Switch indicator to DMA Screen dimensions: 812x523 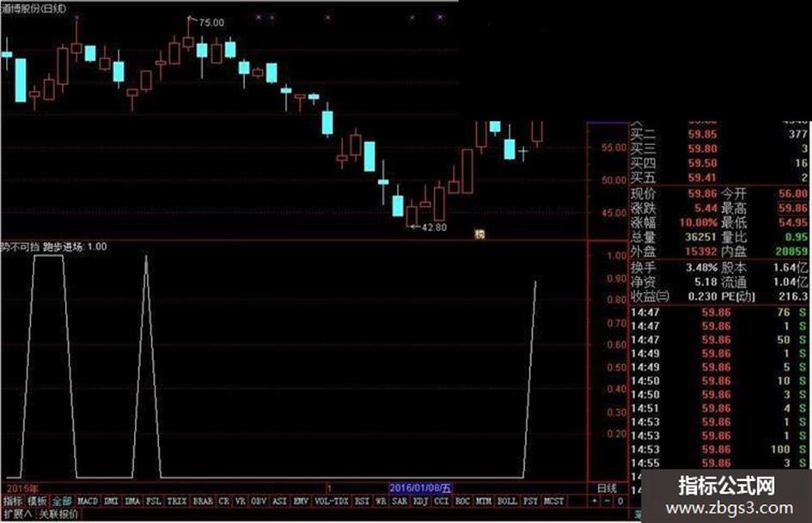132,502
